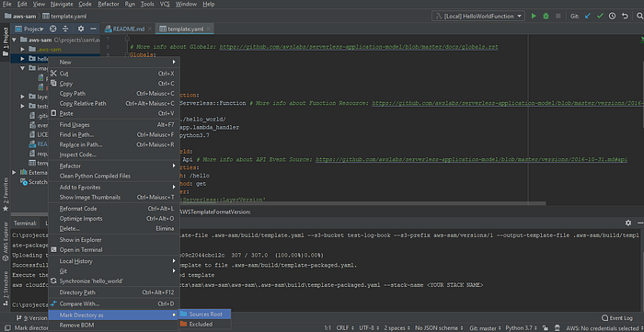Image resolution: width=644 pixels, height=332 pixels.
Task: Click the orange Excluded folder icon
Action: [x=184, y=325]
